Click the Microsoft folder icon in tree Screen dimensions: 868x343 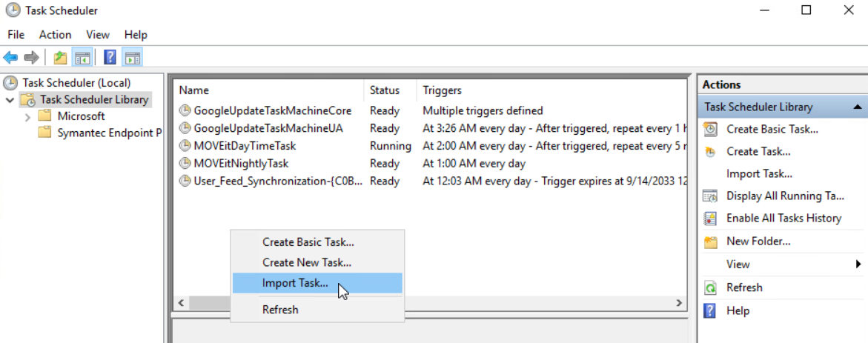click(x=44, y=116)
